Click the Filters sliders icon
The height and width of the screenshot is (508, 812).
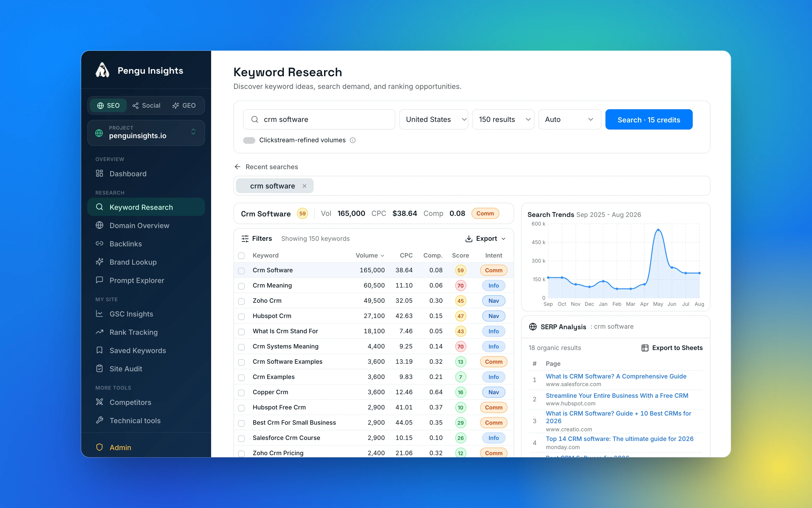coord(245,239)
